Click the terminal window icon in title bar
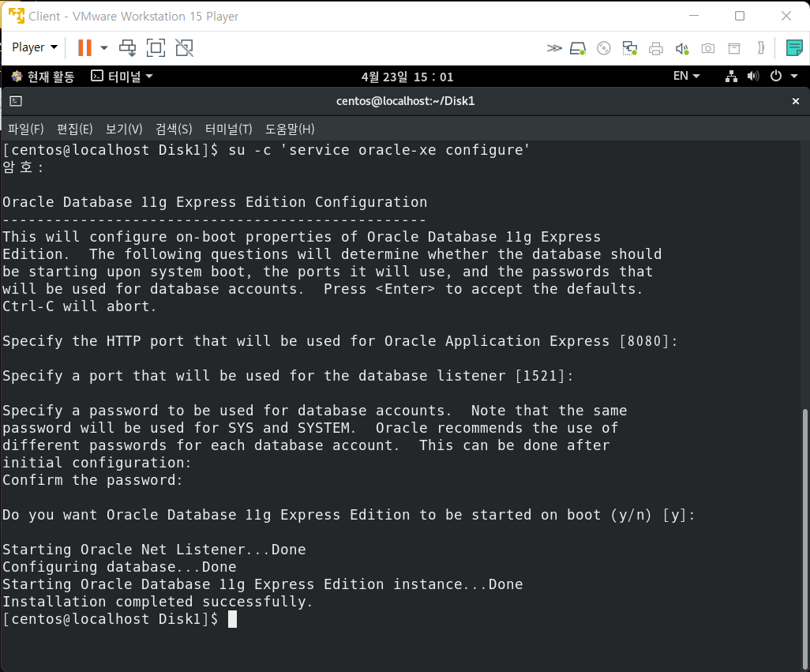This screenshot has width=810, height=672. [16, 101]
